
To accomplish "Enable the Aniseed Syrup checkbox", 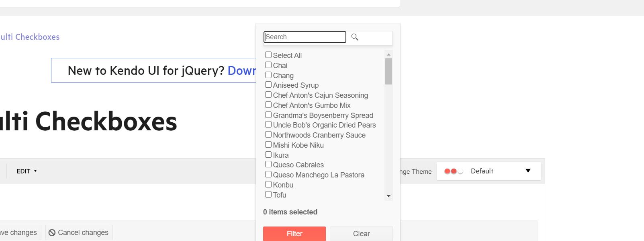I will tap(268, 85).
